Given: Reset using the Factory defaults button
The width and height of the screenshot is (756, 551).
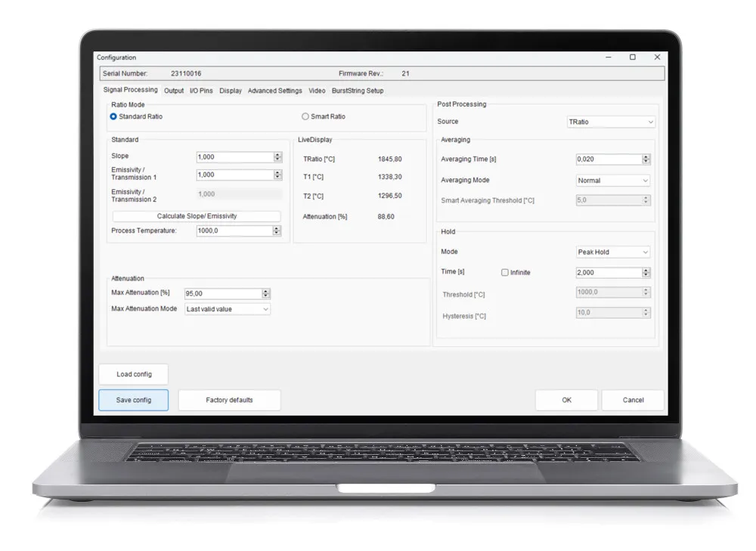Looking at the screenshot, I should click(x=229, y=400).
